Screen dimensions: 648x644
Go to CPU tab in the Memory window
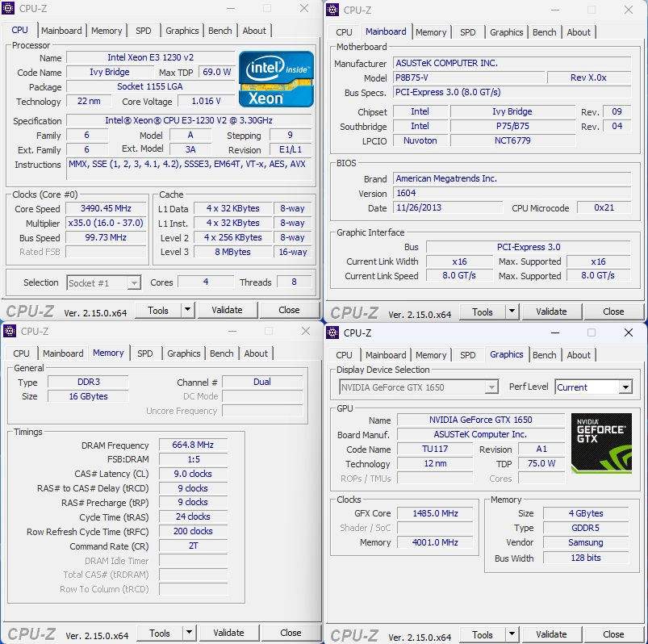[21, 353]
